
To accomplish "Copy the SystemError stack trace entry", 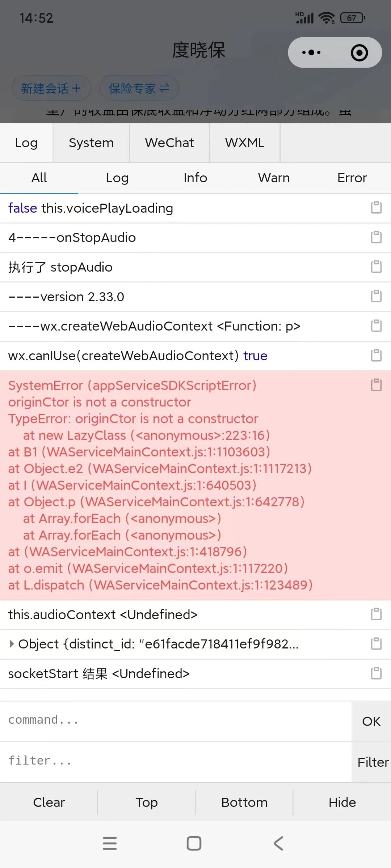I will coord(376,385).
